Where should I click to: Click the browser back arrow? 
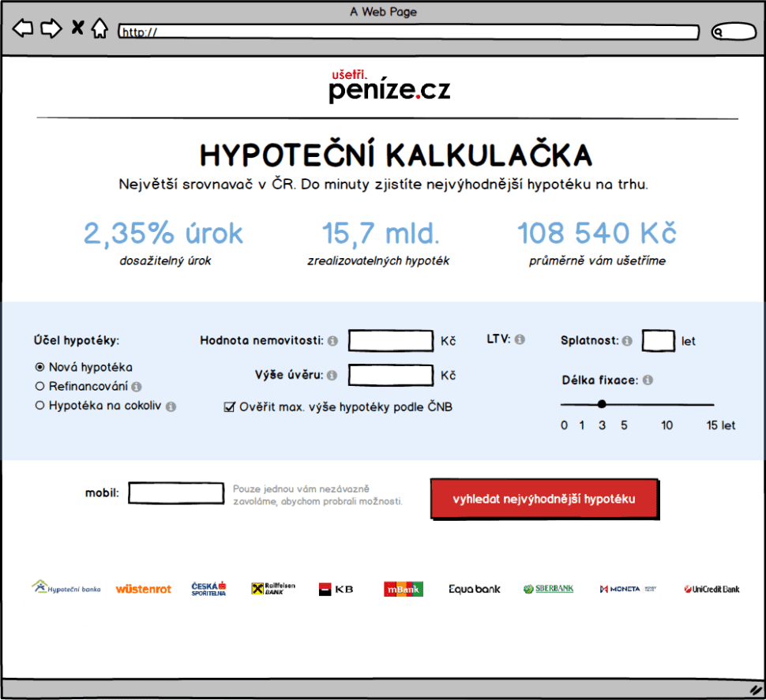click(22, 28)
